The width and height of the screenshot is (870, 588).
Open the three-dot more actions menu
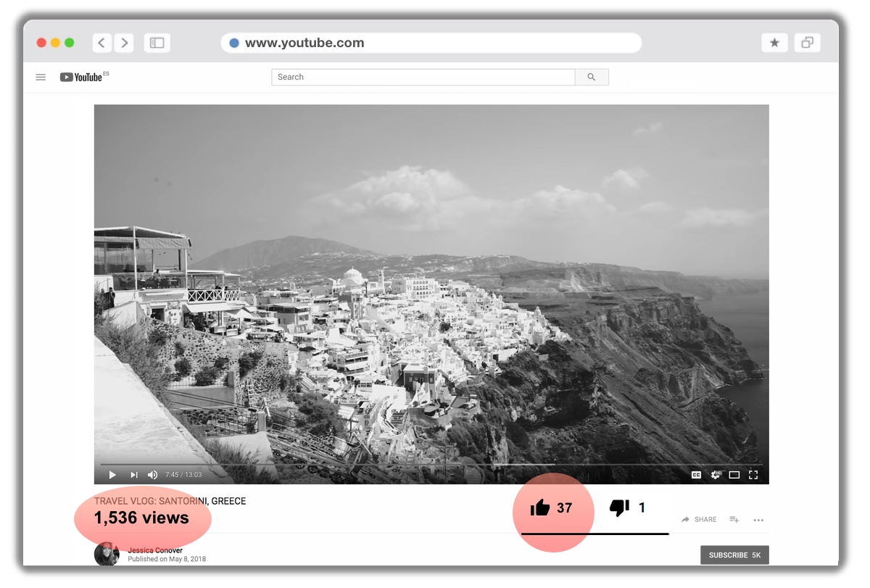(758, 520)
